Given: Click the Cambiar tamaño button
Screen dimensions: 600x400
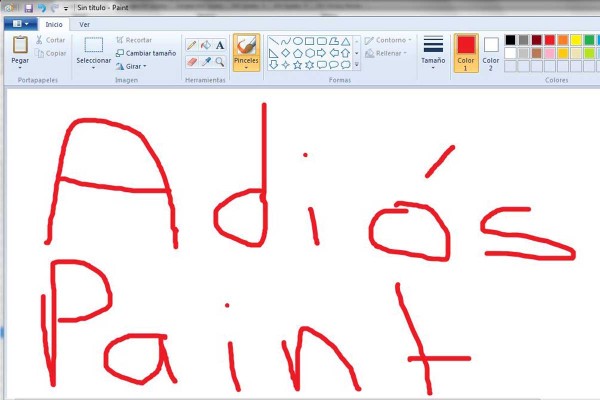Looking at the screenshot, I should (145, 53).
